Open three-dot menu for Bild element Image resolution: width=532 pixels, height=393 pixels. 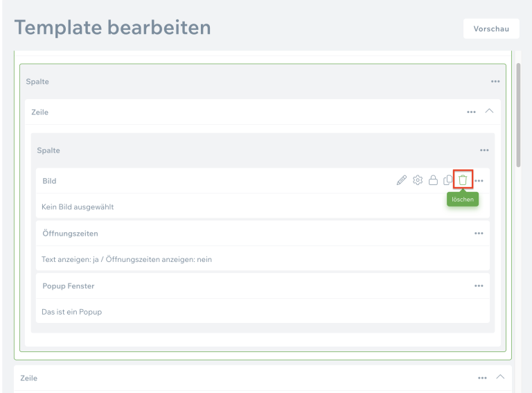tap(479, 181)
